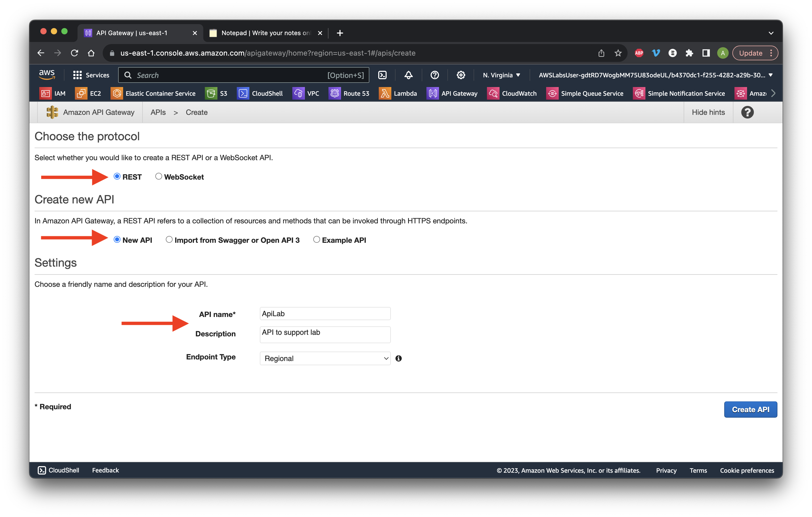Click the Update browser button

click(750, 53)
